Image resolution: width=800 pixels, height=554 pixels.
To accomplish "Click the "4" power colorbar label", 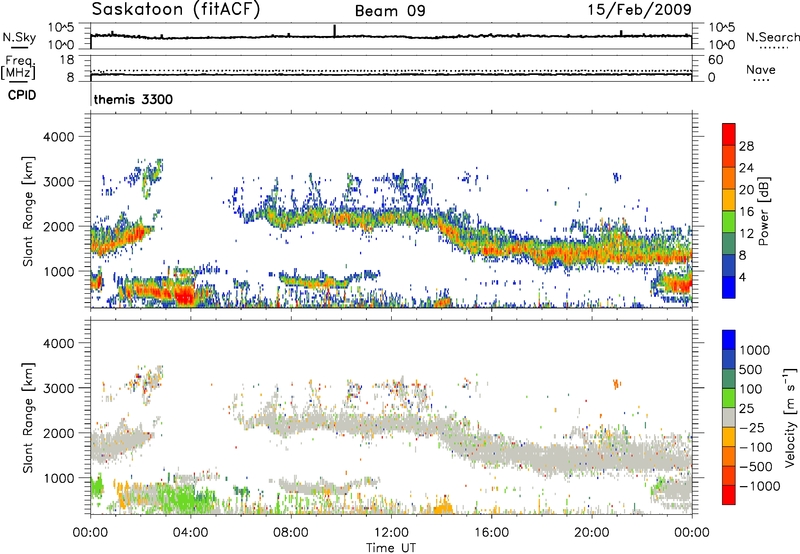I will click(742, 277).
